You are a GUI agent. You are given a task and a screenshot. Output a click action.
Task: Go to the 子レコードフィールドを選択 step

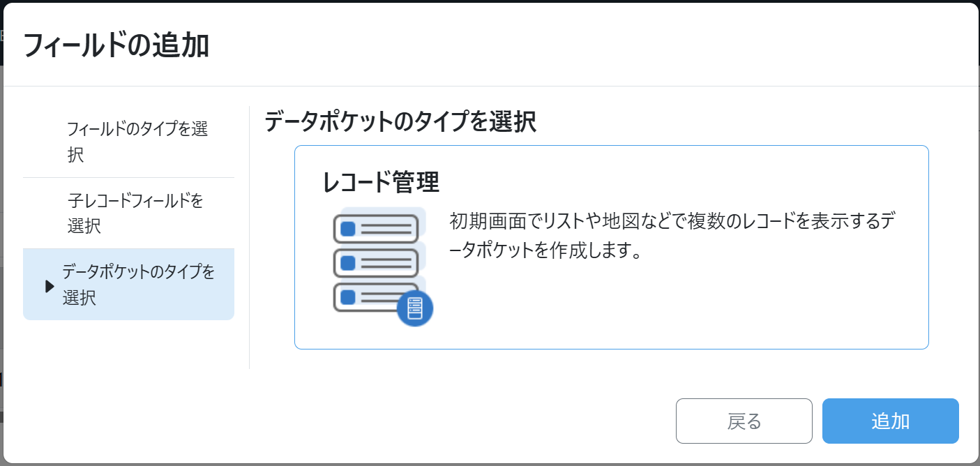pos(136,213)
